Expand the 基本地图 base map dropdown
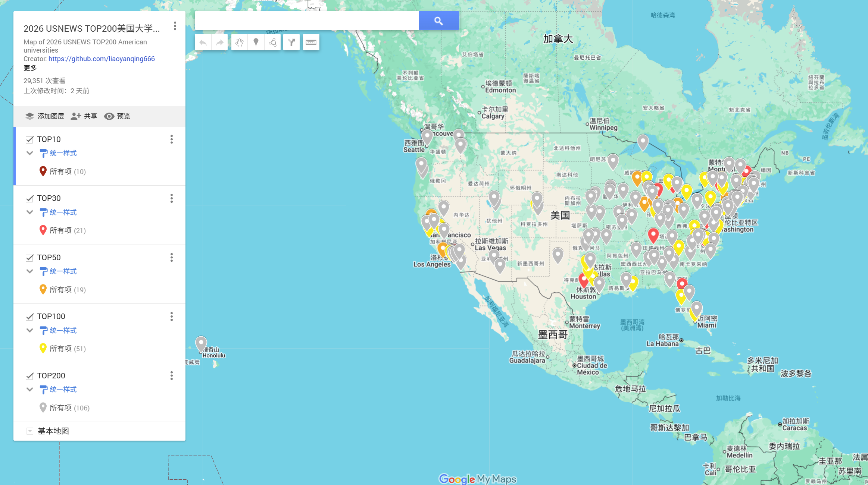Image resolution: width=868 pixels, height=485 pixels. coord(30,431)
